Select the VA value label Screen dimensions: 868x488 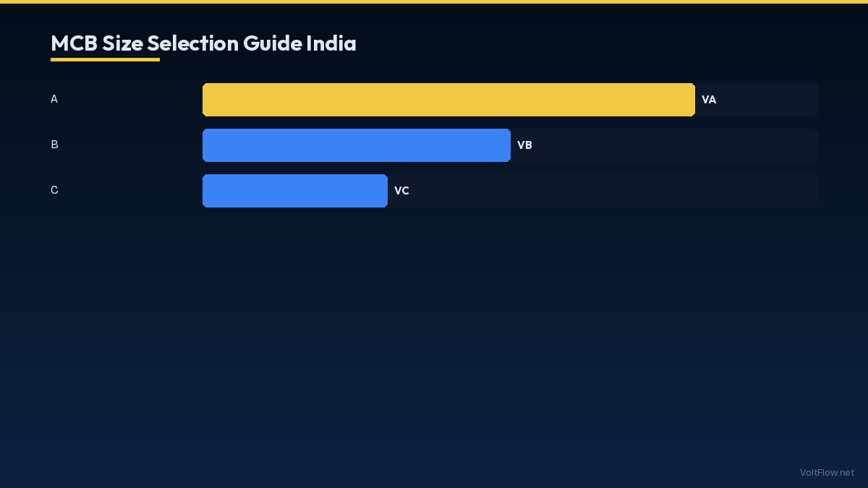tap(709, 100)
